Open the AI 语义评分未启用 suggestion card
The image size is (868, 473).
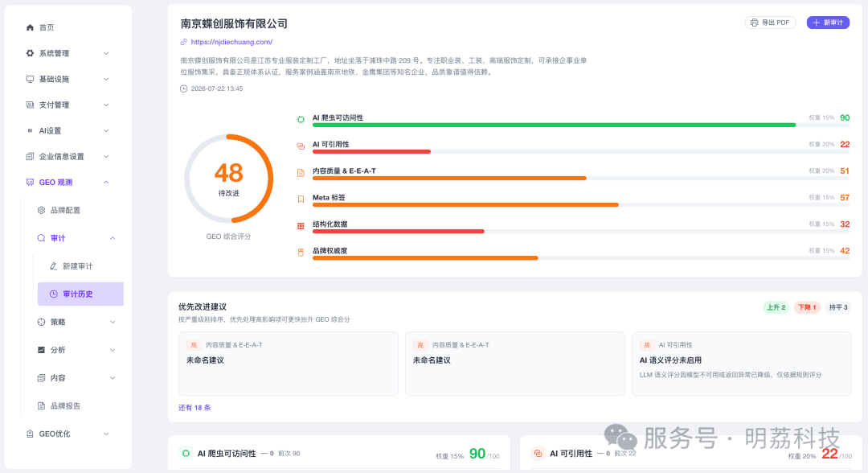pyautogui.click(x=741, y=364)
